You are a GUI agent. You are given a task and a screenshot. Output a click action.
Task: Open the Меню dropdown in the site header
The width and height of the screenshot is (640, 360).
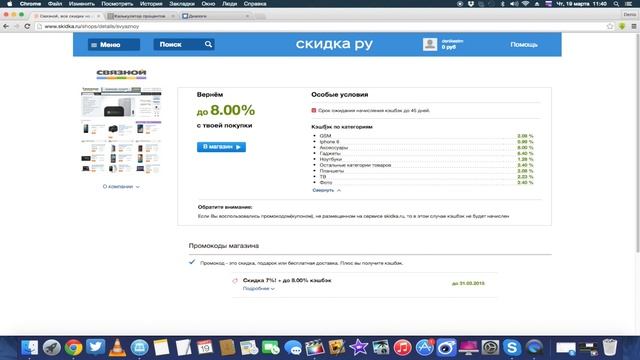[x=114, y=44]
